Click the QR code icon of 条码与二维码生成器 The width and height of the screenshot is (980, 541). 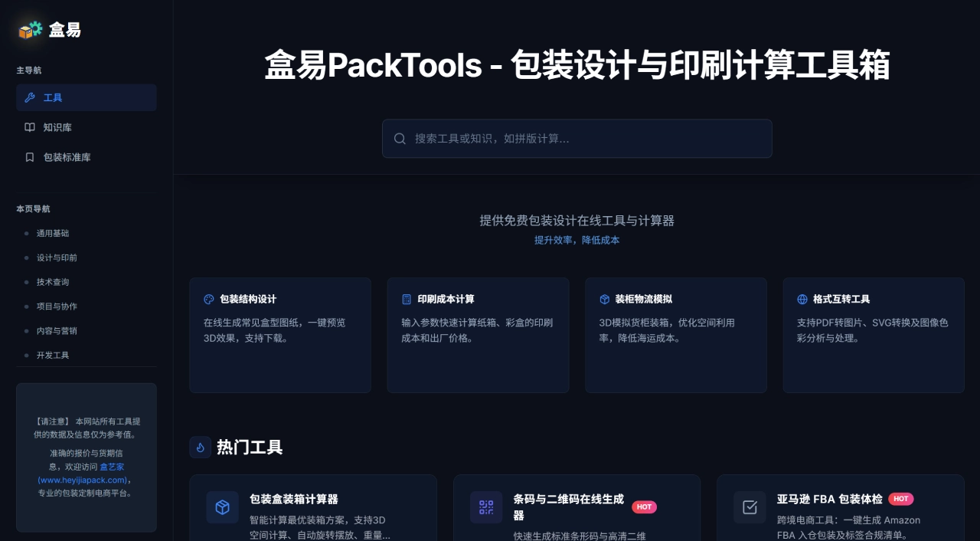point(486,507)
